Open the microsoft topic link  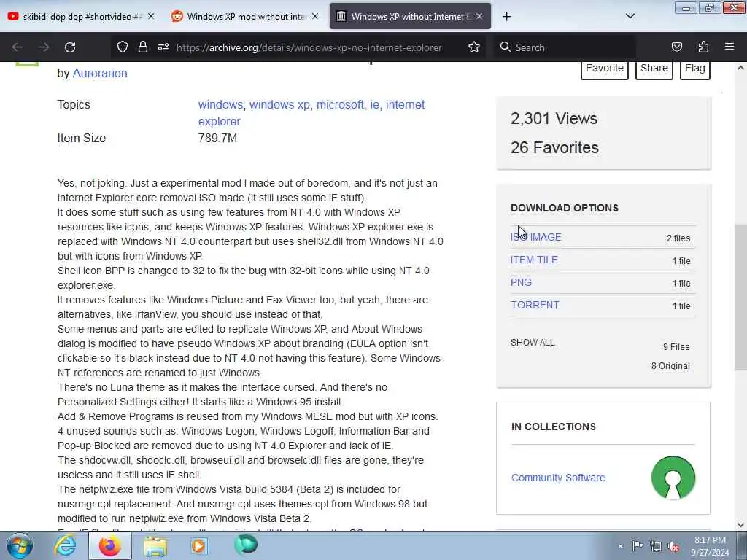click(x=340, y=104)
